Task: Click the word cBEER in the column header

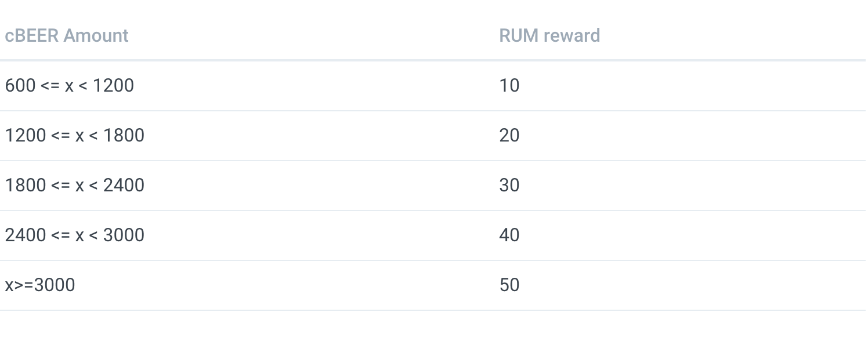Action: coord(32,36)
